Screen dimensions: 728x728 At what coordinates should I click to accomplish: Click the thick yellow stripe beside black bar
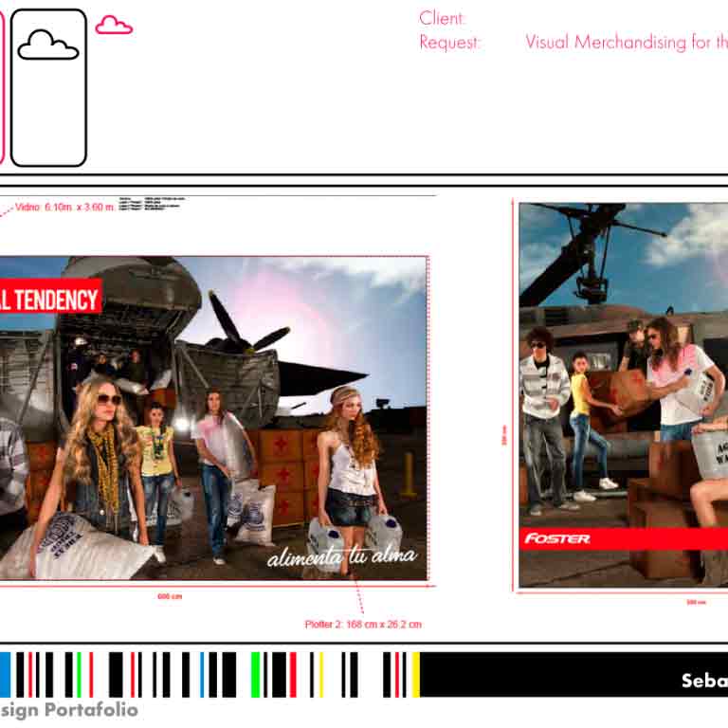click(415, 674)
